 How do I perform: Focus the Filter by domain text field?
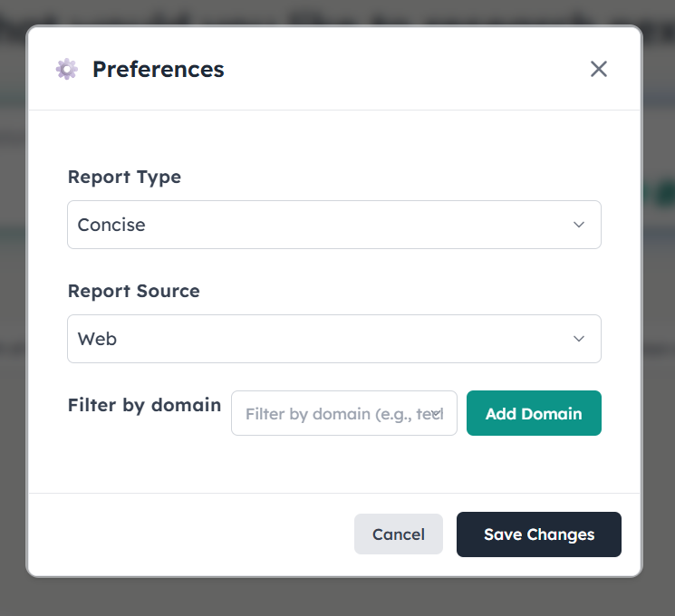(x=335, y=413)
